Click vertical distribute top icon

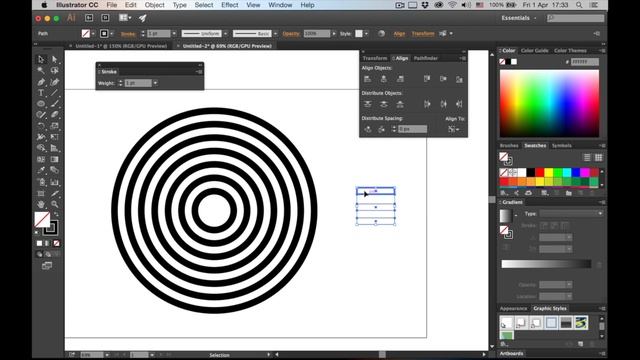pyautogui.click(x=367, y=104)
